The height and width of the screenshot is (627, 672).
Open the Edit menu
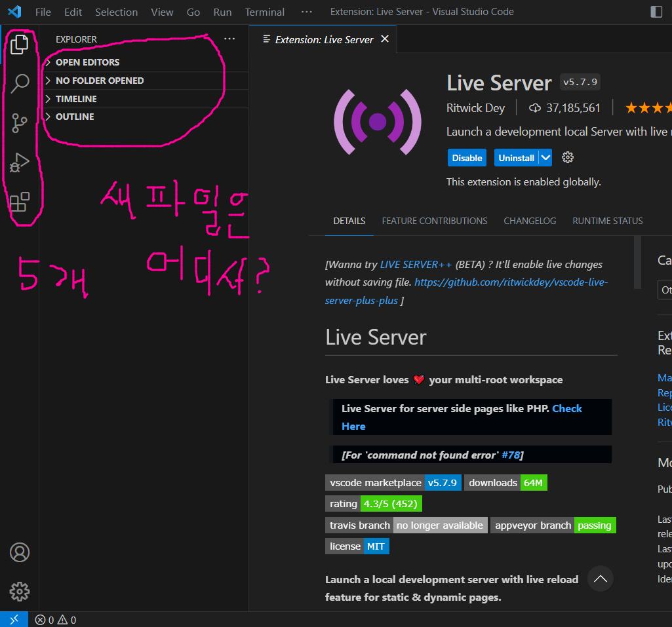click(73, 12)
